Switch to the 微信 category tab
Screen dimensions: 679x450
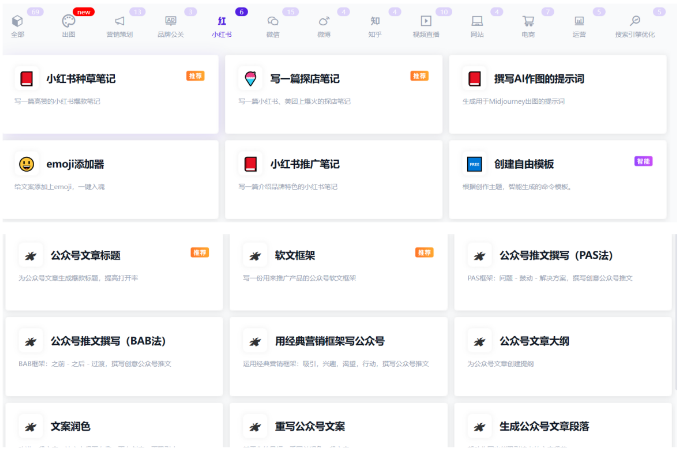tap(273, 26)
